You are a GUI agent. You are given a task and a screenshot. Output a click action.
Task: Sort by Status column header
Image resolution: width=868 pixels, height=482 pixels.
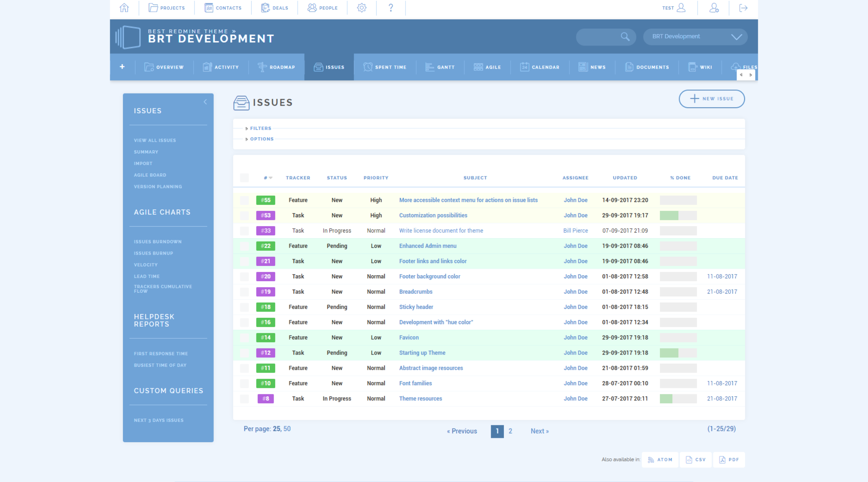[337, 178]
